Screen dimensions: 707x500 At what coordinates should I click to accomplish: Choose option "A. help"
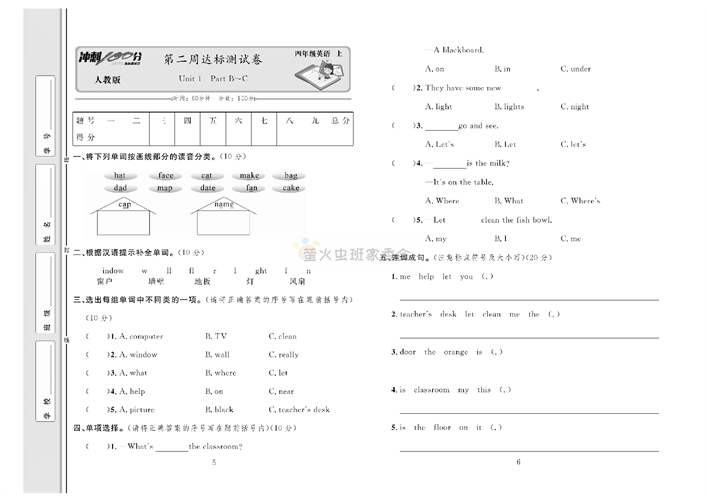coord(132,391)
